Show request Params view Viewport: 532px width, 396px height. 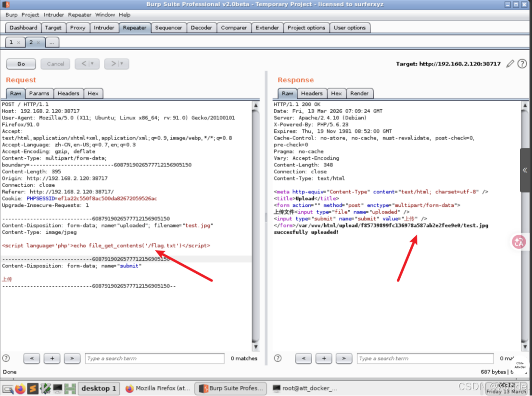pos(39,93)
